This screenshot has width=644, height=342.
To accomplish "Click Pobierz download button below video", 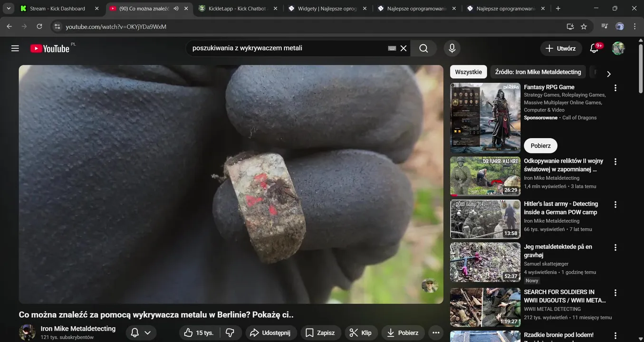I will pos(403,333).
